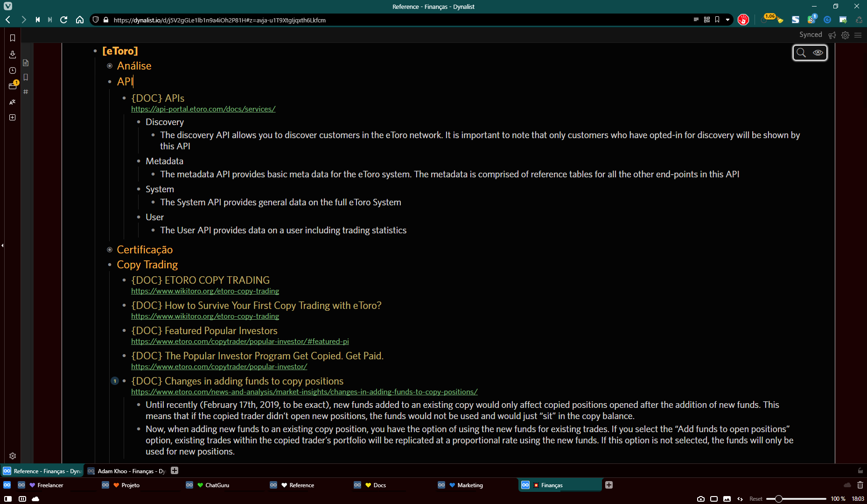Add a new tab in the tab bar
867x504 pixels.
click(609, 485)
